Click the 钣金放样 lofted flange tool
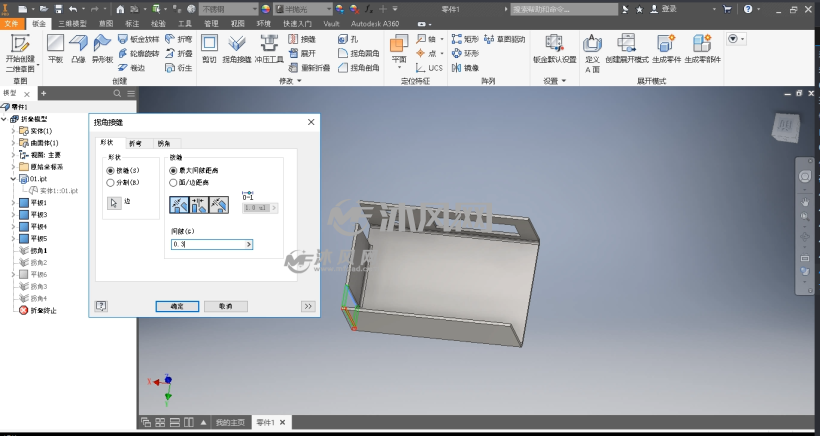Viewport: 820px width, 436px height. [138, 39]
